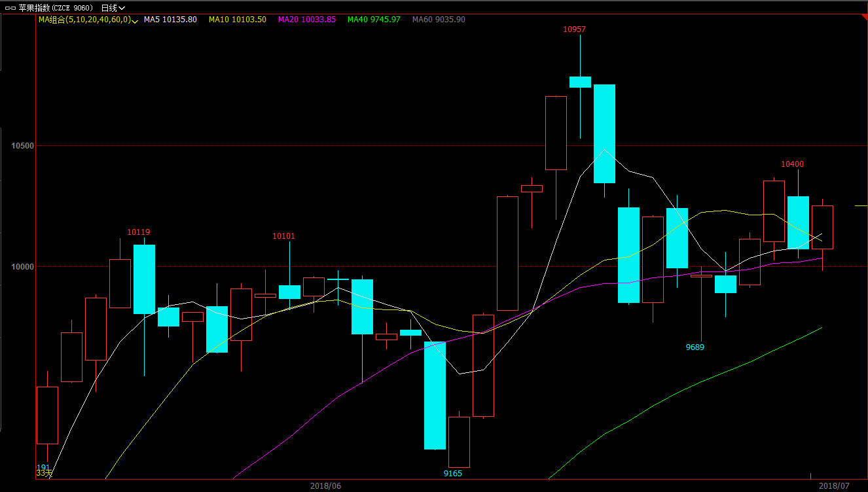
Task: Select the cyan candle under the 10400 label
Action: pyautogui.click(x=798, y=222)
